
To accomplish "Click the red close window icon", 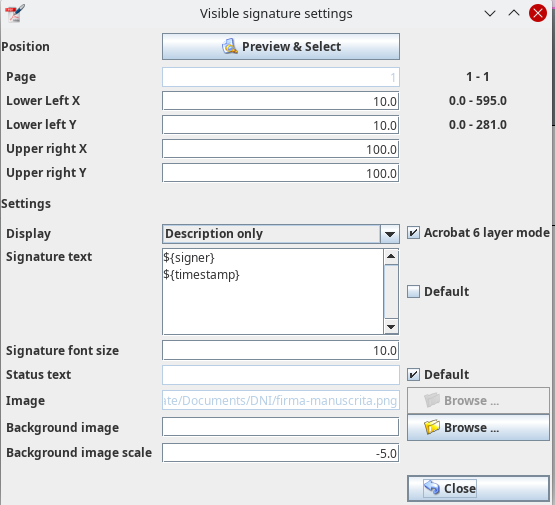I will [538, 13].
